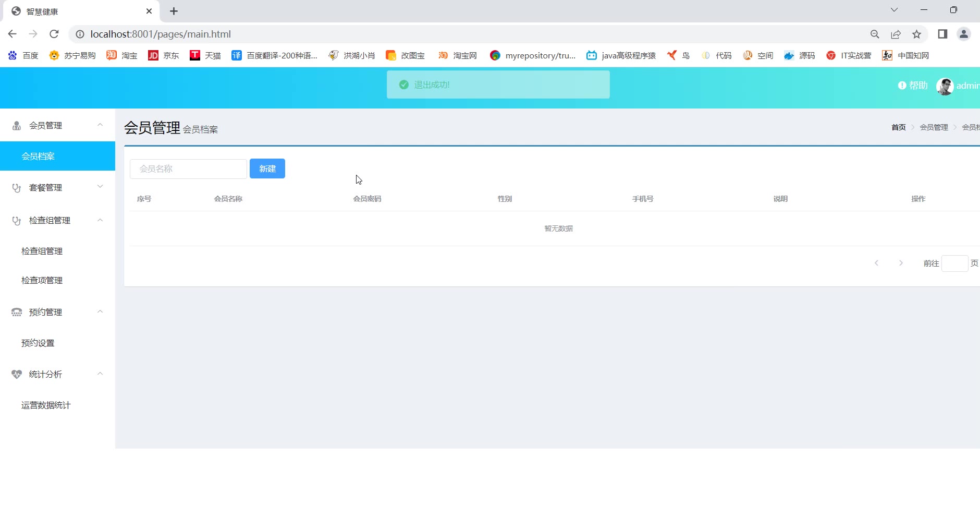980x505 pixels.
Task: Open the 预约设置 submenu item
Action: 57,343
